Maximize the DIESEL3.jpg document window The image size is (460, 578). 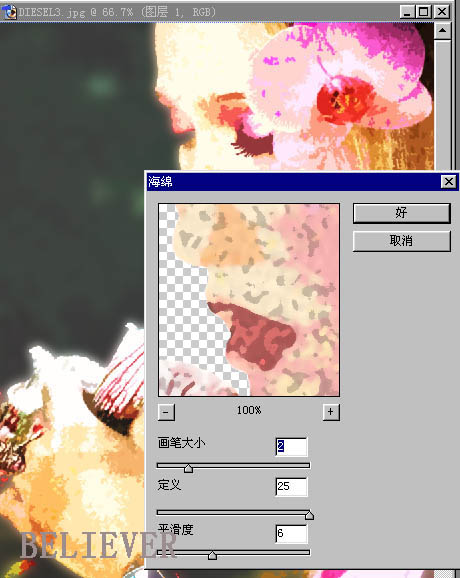[x=424, y=12]
